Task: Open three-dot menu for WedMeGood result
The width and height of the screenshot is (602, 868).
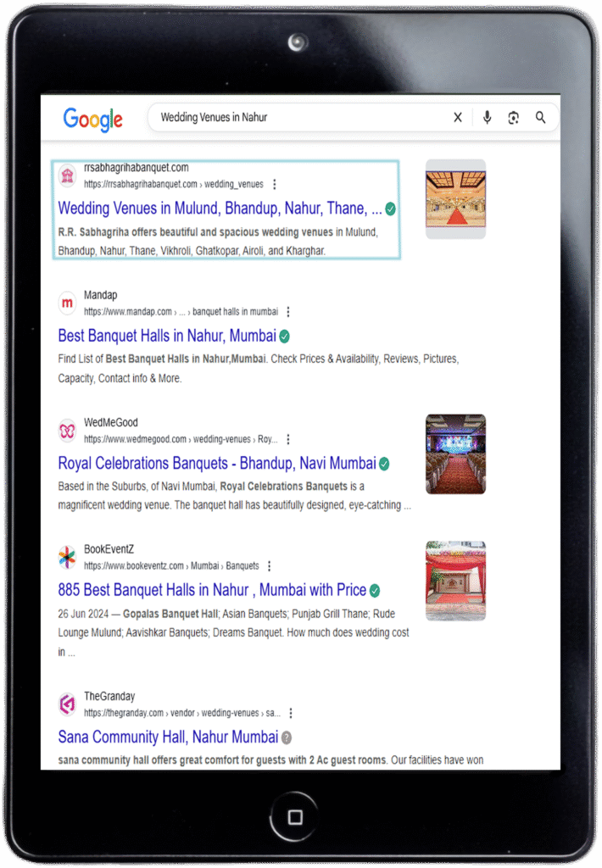Action: pyautogui.click(x=288, y=439)
